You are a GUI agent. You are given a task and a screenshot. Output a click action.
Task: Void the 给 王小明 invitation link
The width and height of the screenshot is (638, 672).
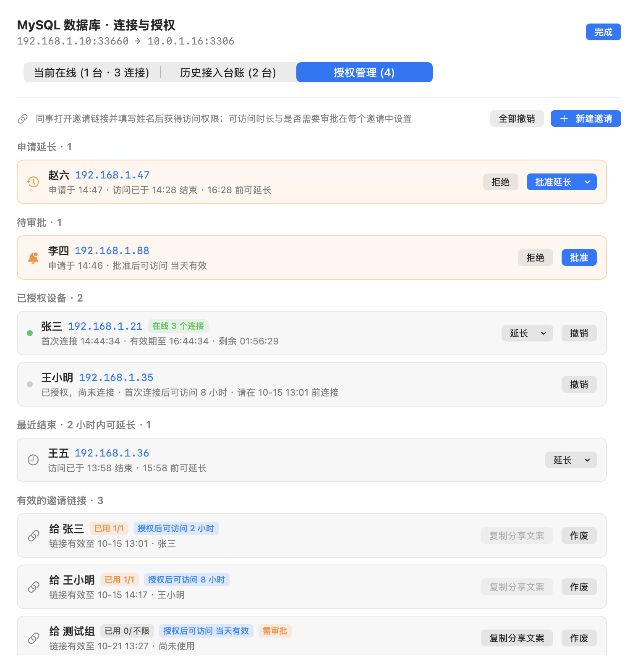click(579, 587)
